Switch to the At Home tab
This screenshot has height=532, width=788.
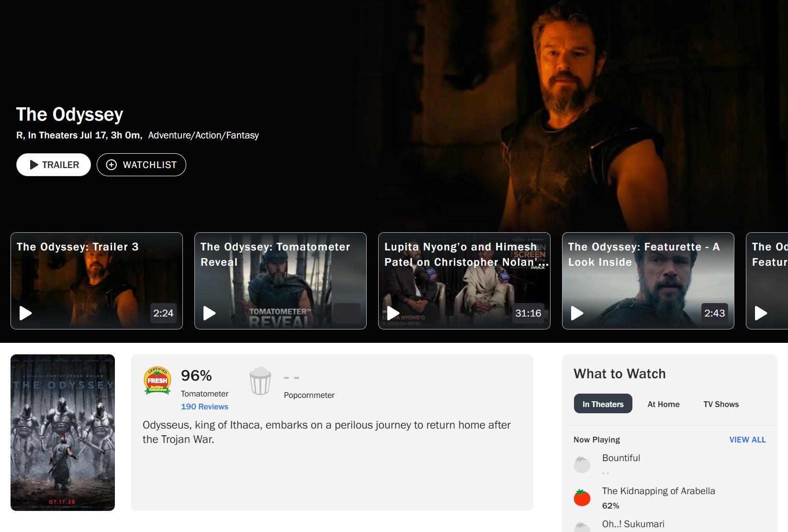[663, 404]
